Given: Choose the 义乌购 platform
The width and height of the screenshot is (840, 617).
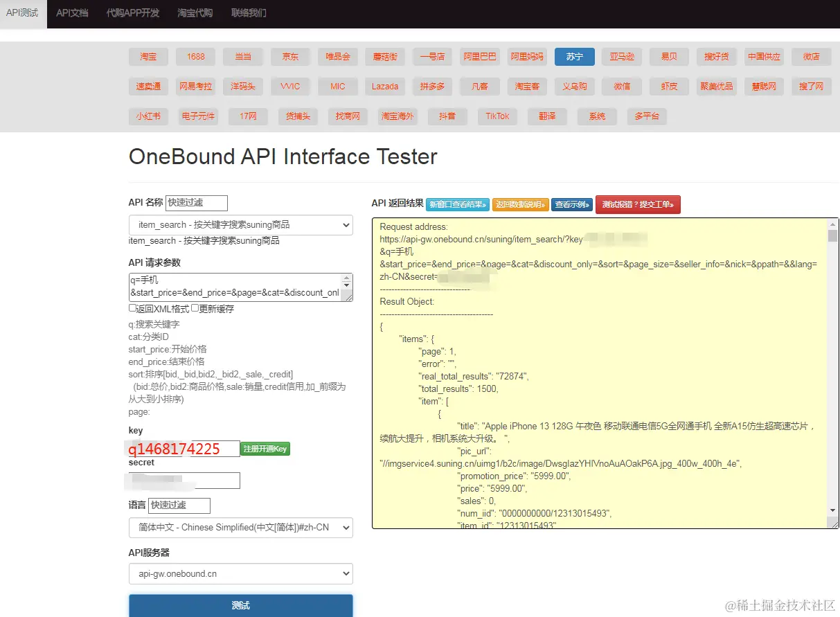Looking at the screenshot, I should [x=575, y=87].
